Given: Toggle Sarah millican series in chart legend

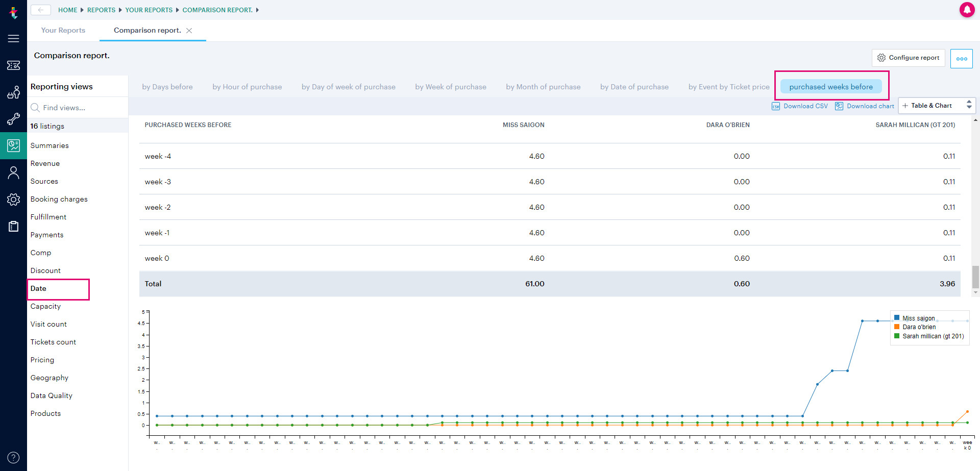Looking at the screenshot, I should [x=928, y=336].
